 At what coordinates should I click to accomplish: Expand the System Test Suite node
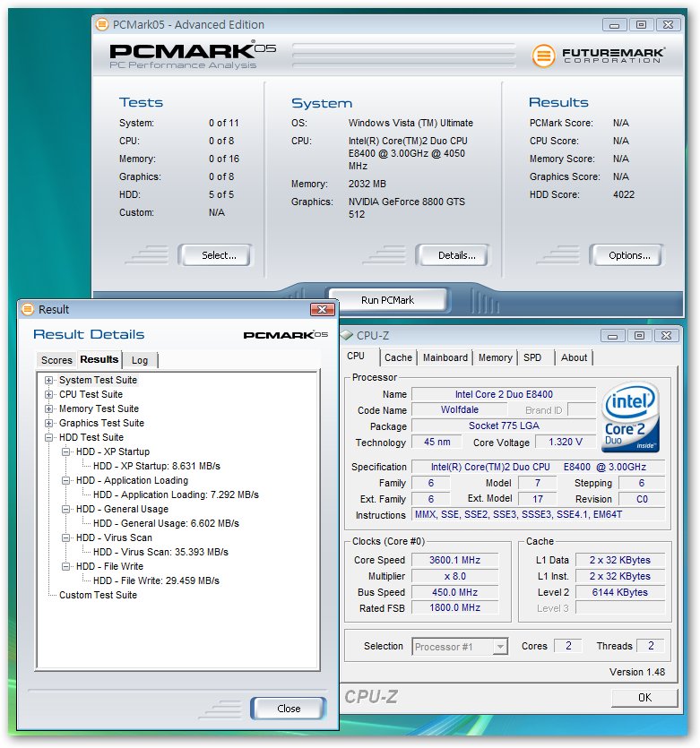click(x=48, y=380)
